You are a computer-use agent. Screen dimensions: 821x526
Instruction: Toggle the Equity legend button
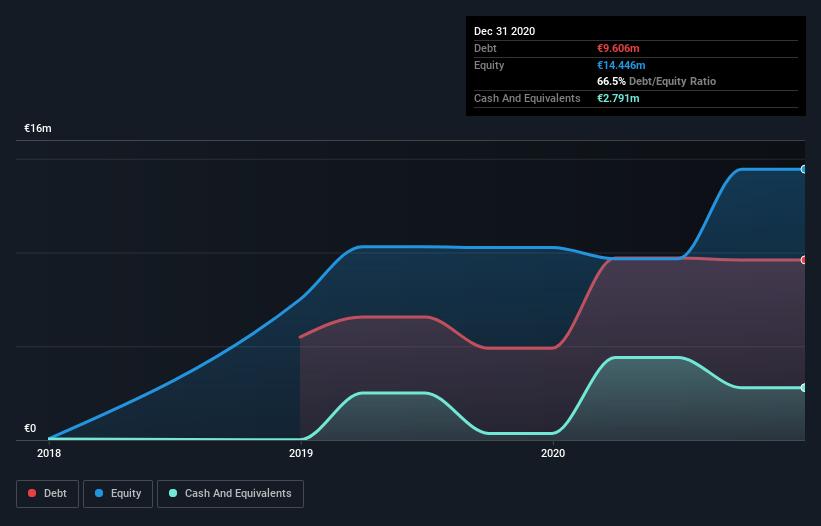click(x=118, y=494)
